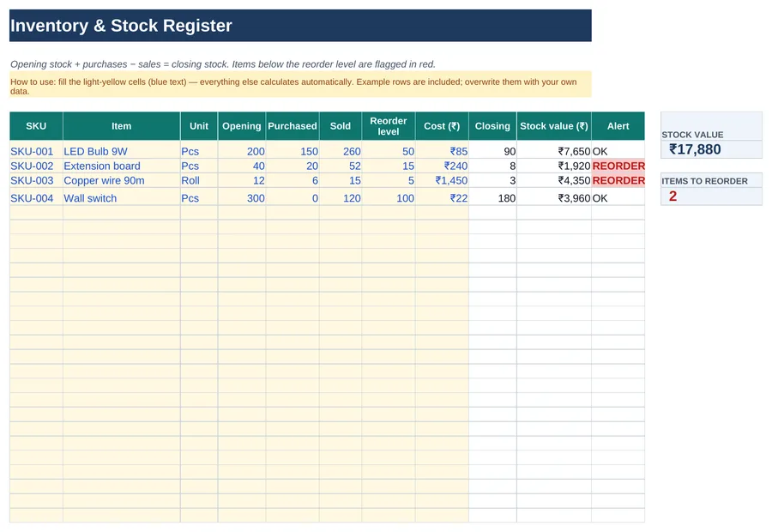Select the LED Bulb 9W item cell
The width and height of the screenshot is (772, 532).
coord(122,151)
